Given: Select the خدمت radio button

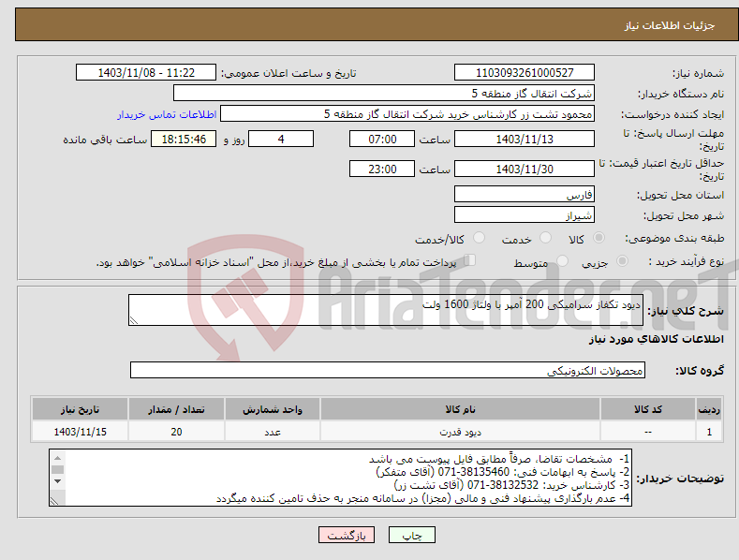Looking at the screenshot, I should coord(545,238).
